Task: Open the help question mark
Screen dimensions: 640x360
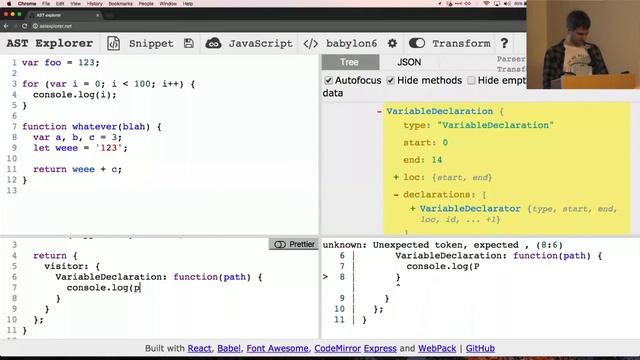Action: point(504,43)
